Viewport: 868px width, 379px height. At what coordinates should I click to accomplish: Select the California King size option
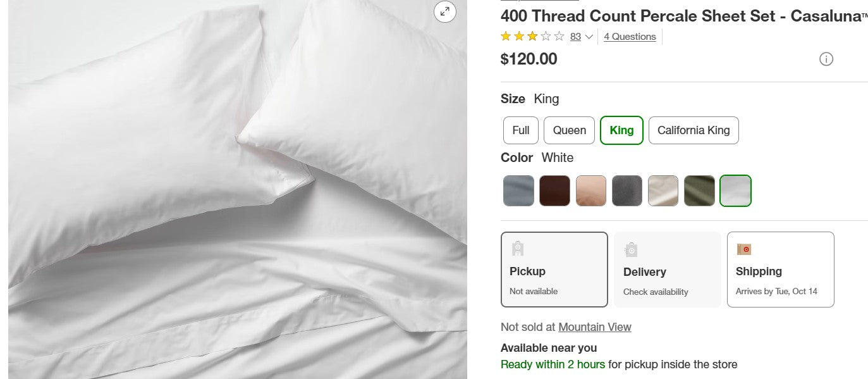(694, 130)
